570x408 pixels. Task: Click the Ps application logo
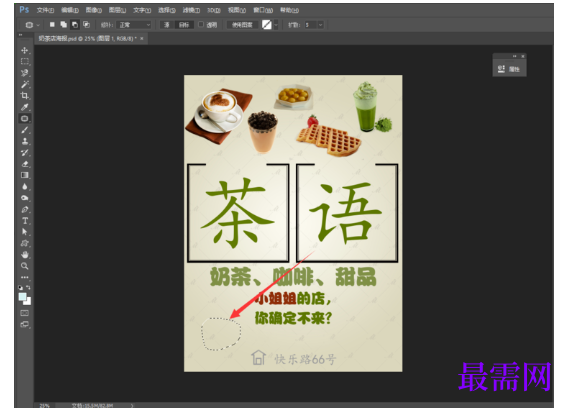pyautogui.click(x=24, y=10)
